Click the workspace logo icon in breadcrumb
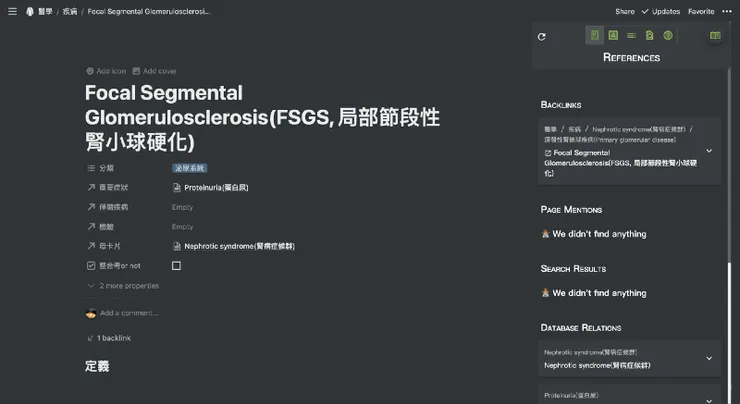740x404 pixels. click(30, 11)
